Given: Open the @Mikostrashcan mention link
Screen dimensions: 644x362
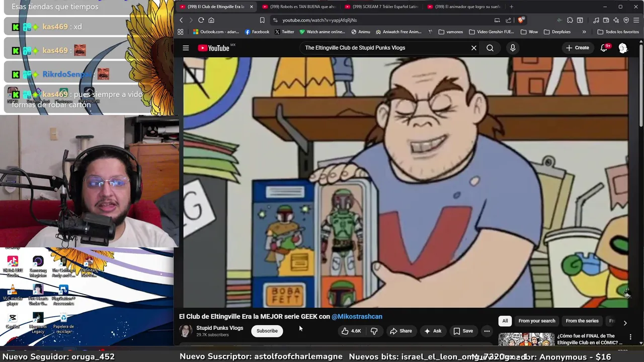Looking at the screenshot, I should [357, 316].
